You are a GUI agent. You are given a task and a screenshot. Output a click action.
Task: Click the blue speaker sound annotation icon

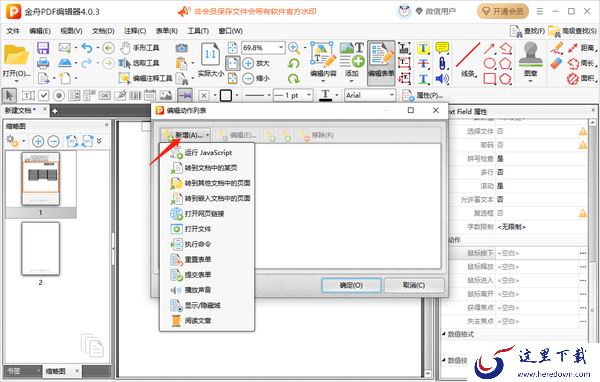[442, 79]
